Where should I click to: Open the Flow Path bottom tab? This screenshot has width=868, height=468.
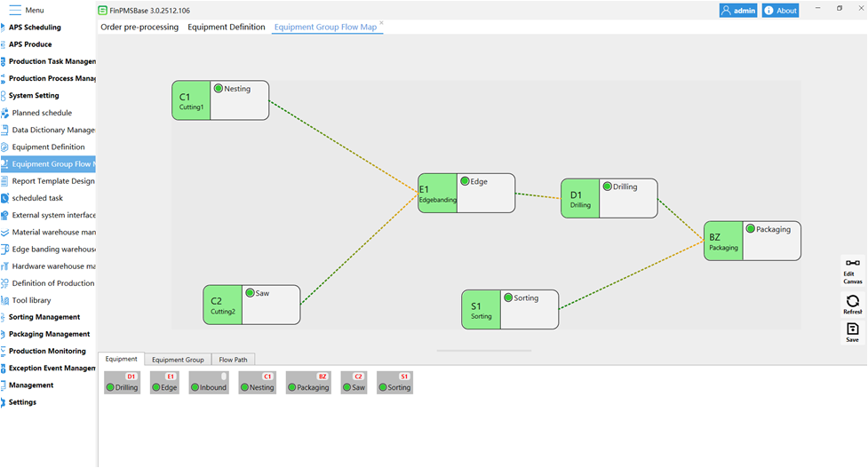coord(233,360)
